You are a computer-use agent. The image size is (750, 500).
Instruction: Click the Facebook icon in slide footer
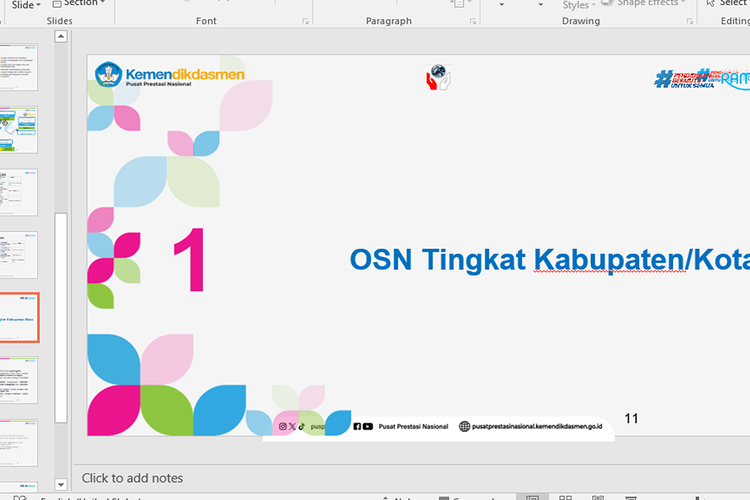click(357, 426)
